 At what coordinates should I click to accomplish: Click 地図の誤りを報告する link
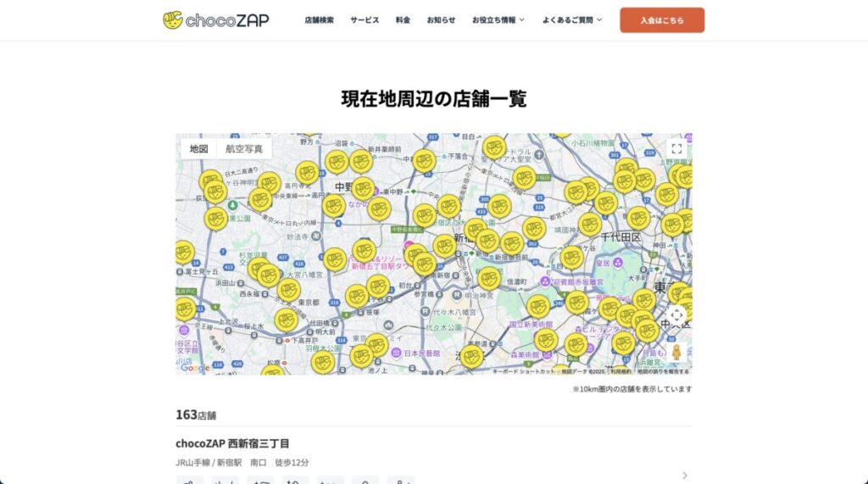(663, 371)
